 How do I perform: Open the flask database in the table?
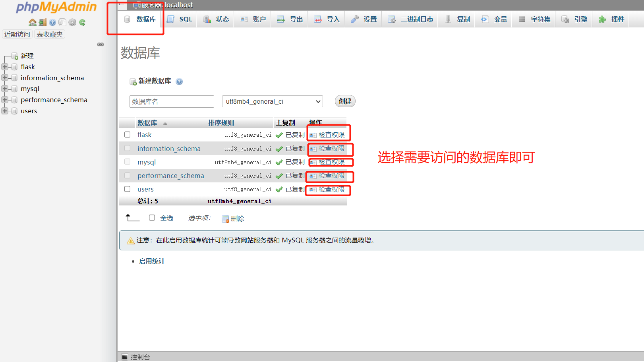[145, 135]
